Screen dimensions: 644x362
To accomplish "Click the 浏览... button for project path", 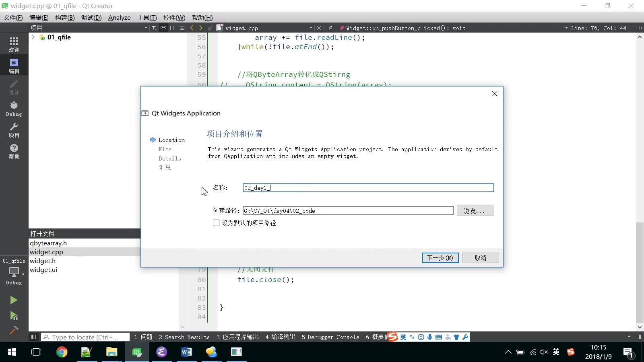I will click(475, 211).
